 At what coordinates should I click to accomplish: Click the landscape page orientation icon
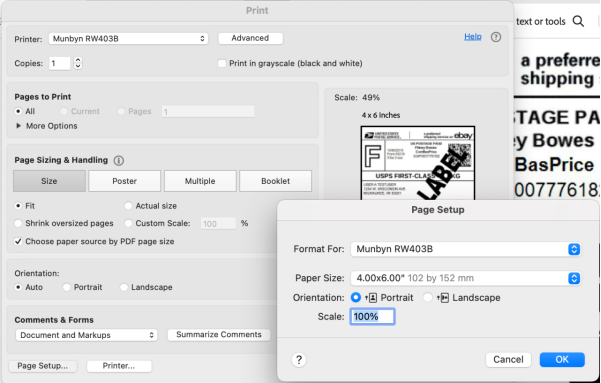point(443,298)
